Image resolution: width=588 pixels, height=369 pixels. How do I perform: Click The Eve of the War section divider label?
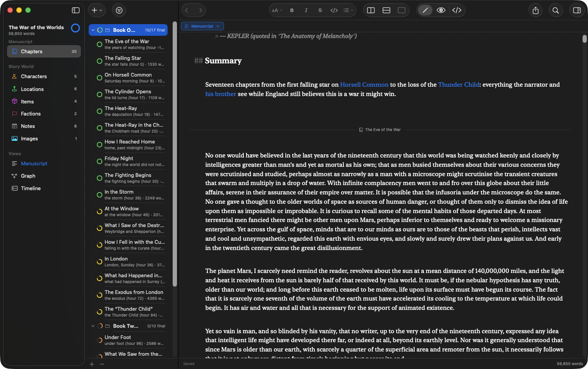380,130
